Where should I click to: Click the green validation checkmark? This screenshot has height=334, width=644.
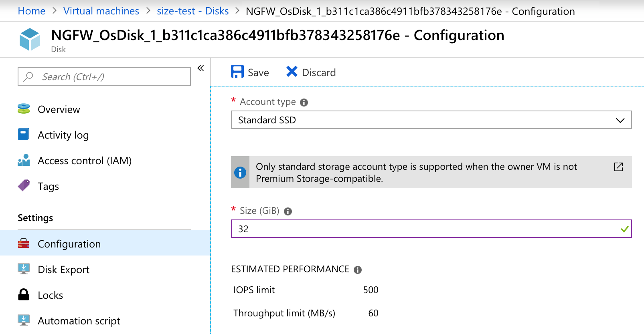[624, 229]
